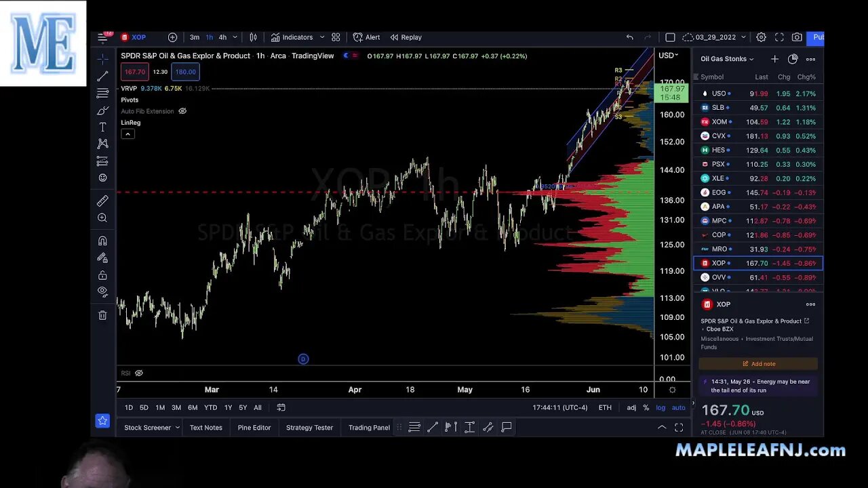Open the Text Notes tab
The image size is (868, 488).
205,428
